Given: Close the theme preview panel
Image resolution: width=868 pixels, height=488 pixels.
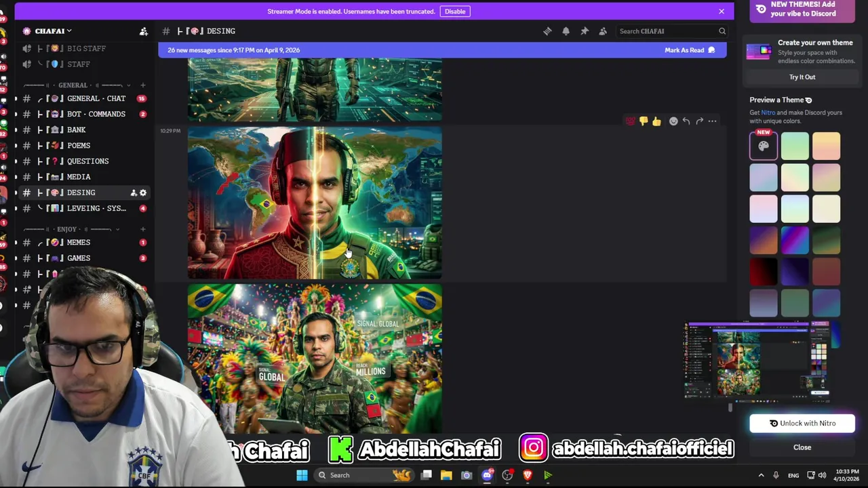Looking at the screenshot, I should [802, 447].
